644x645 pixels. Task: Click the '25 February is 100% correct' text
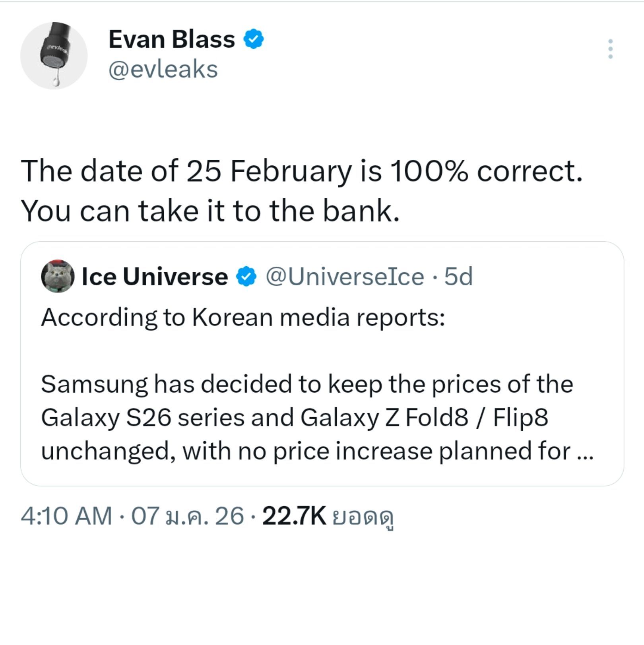point(301,171)
